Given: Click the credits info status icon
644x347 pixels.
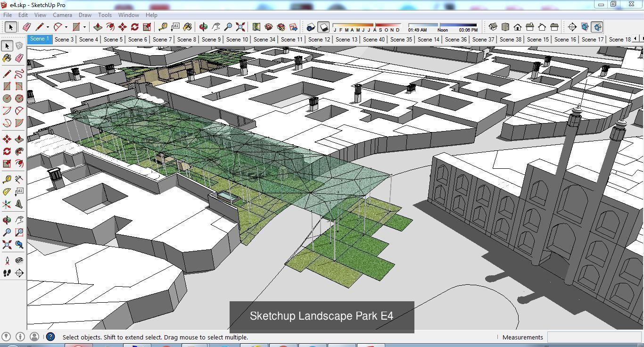Looking at the screenshot, I should point(20,337).
